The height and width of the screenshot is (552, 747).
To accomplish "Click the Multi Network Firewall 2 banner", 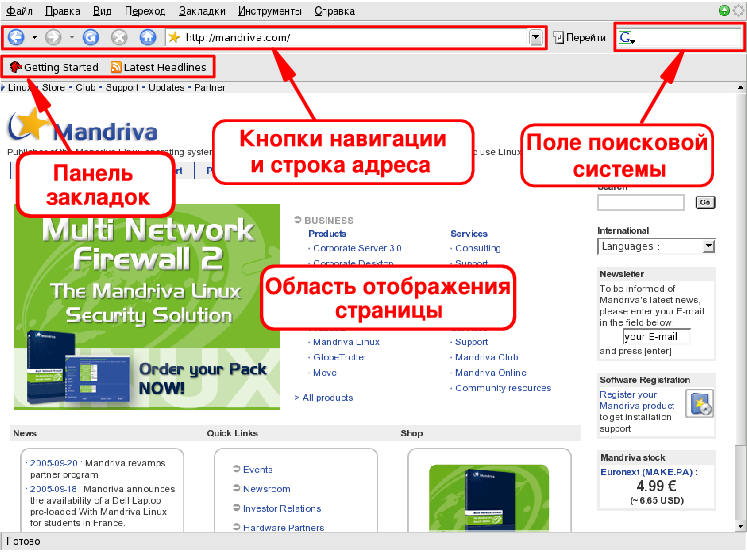I will tap(147, 307).
